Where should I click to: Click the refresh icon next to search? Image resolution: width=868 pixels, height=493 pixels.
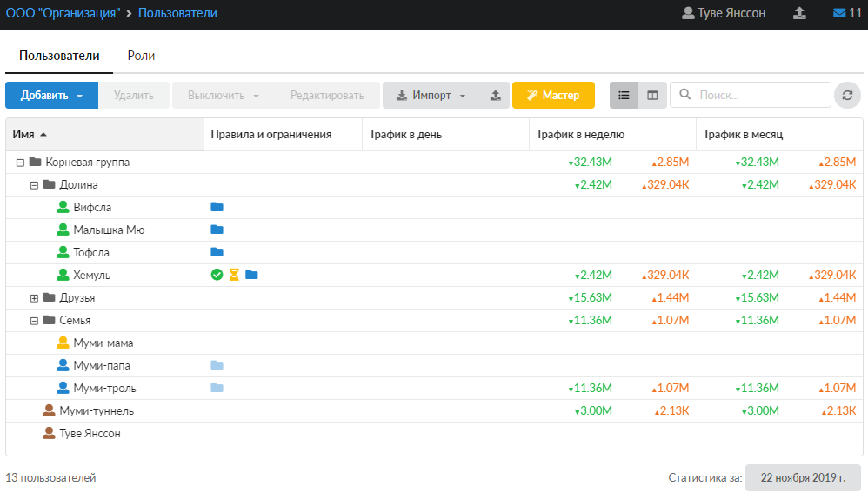pos(847,95)
